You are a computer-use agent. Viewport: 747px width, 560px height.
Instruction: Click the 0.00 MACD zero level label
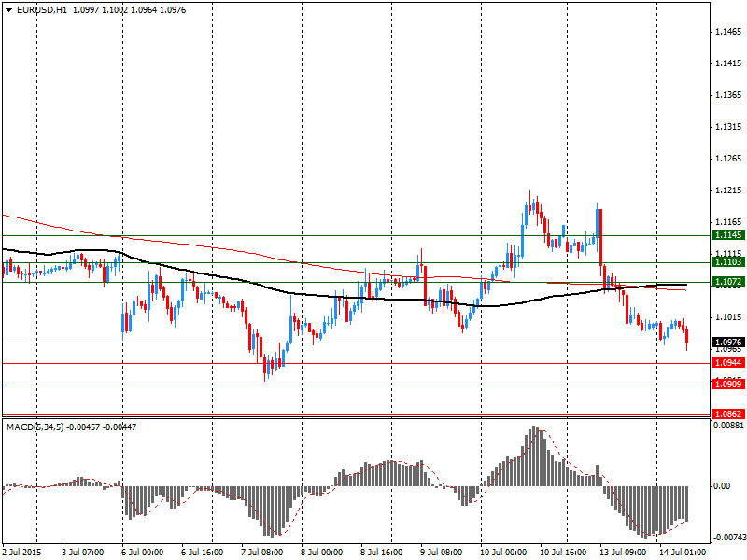[722, 486]
